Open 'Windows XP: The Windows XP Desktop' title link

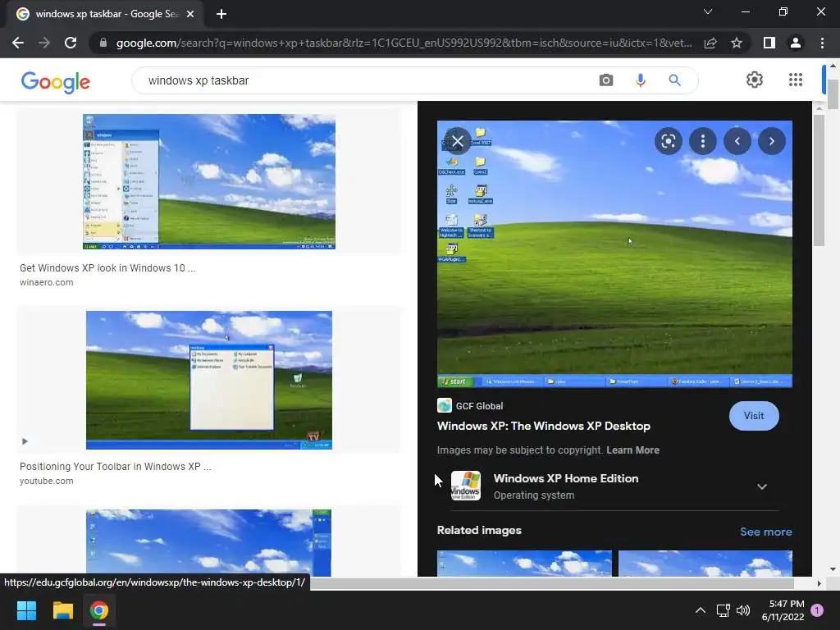click(544, 427)
